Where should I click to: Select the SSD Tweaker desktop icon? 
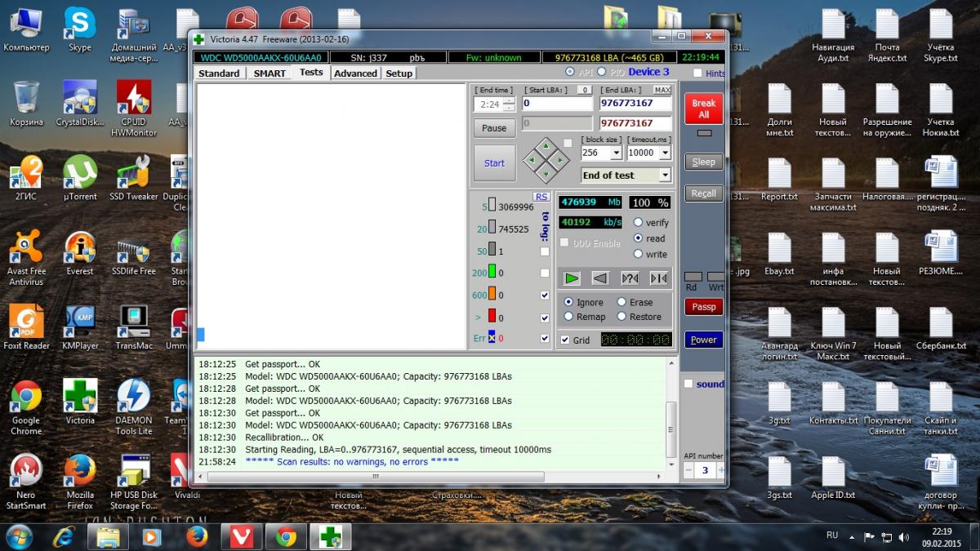pyautogui.click(x=134, y=177)
